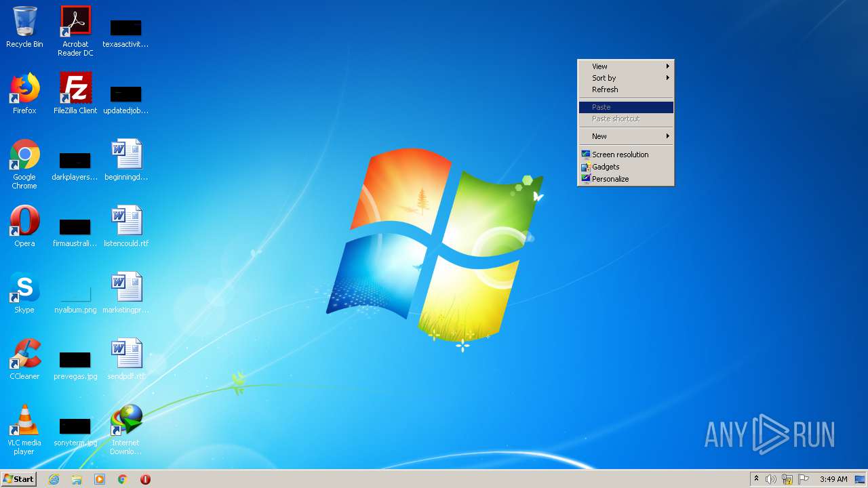This screenshot has height=488, width=868.
Task: Select the FileZilla Client shortcut
Action: 75,94
